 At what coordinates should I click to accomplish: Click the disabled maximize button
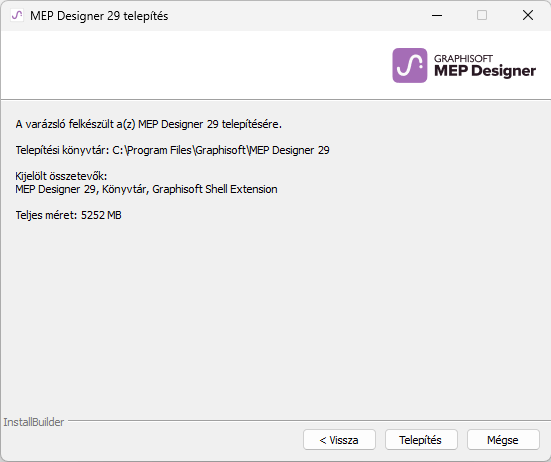click(x=482, y=15)
